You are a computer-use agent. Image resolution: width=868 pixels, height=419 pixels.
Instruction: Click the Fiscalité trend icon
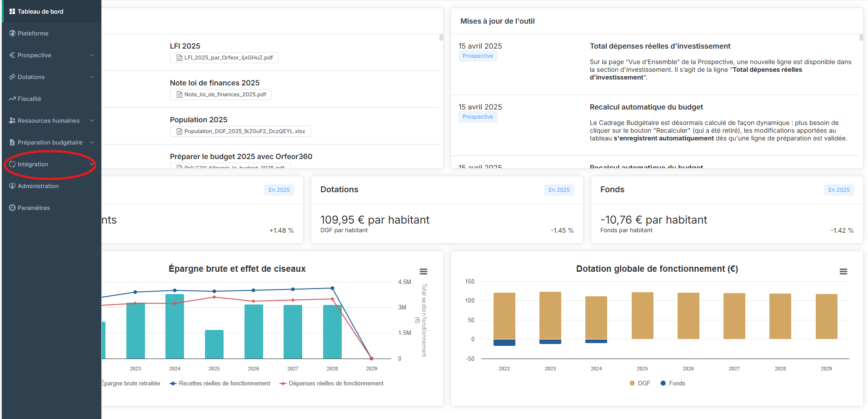click(x=12, y=99)
